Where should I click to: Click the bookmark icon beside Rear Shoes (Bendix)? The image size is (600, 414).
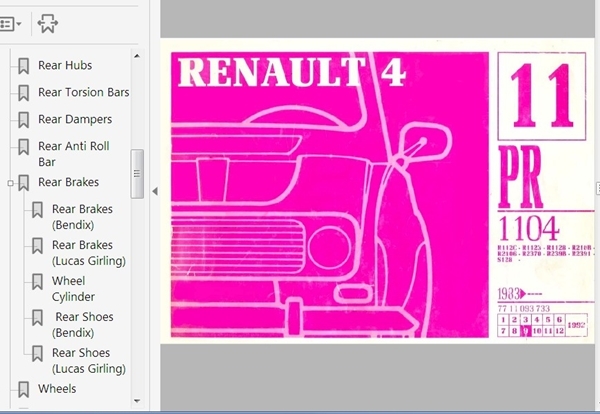[x=37, y=318]
